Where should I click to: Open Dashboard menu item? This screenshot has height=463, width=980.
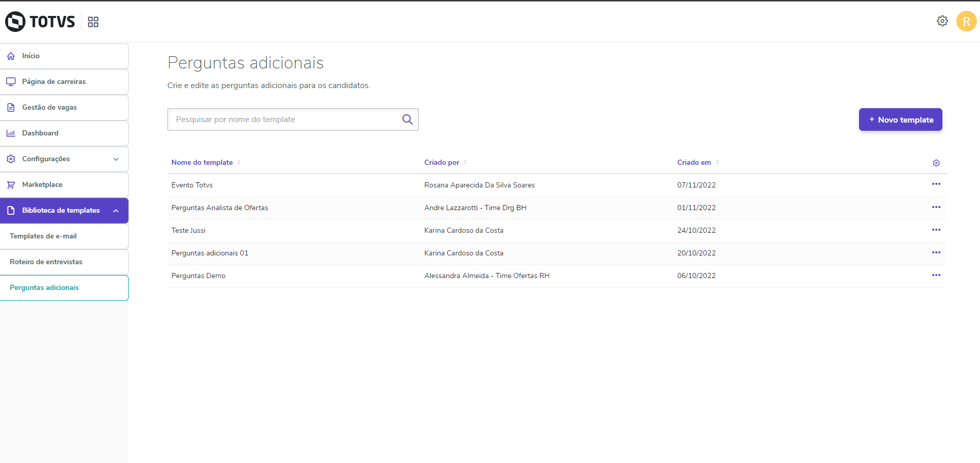pos(64,133)
